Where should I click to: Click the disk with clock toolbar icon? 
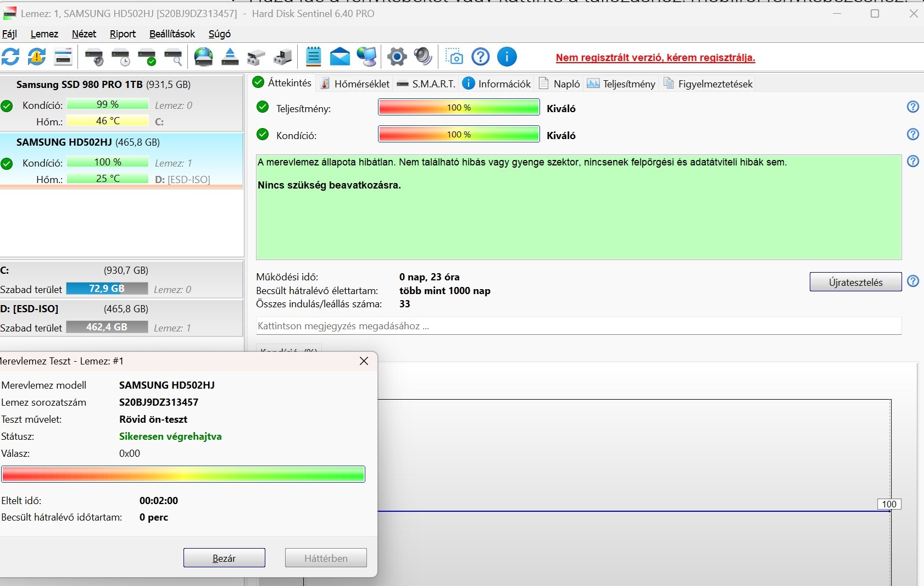(x=121, y=57)
